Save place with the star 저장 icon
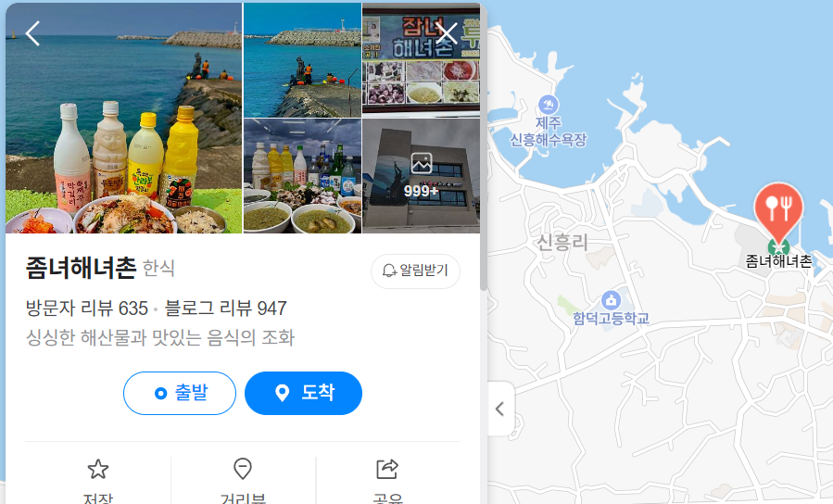The height and width of the screenshot is (504, 833). pos(97,480)
